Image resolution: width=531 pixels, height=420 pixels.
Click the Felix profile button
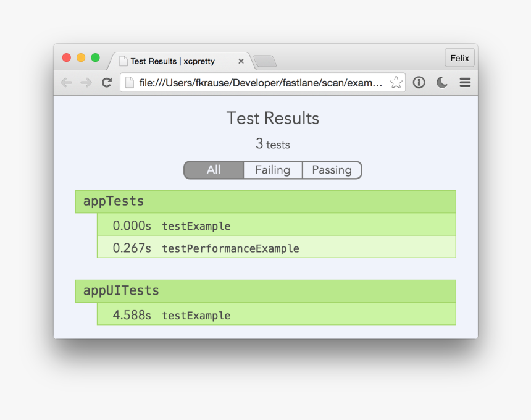pos(459,57)
